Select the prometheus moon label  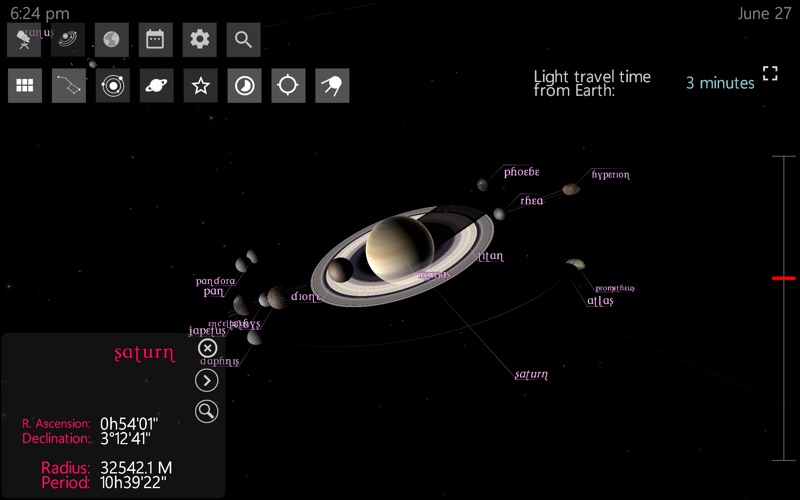click(x=615, y=288)
